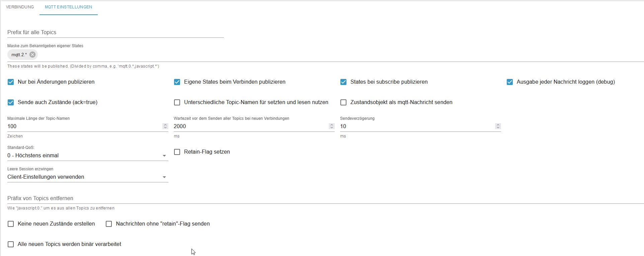Image resolution: width=644 pixels, height=256 pixels.
Task: Toggle States bei subscribe publizieren
Action: pyautogui.click(x=343, y=82)
